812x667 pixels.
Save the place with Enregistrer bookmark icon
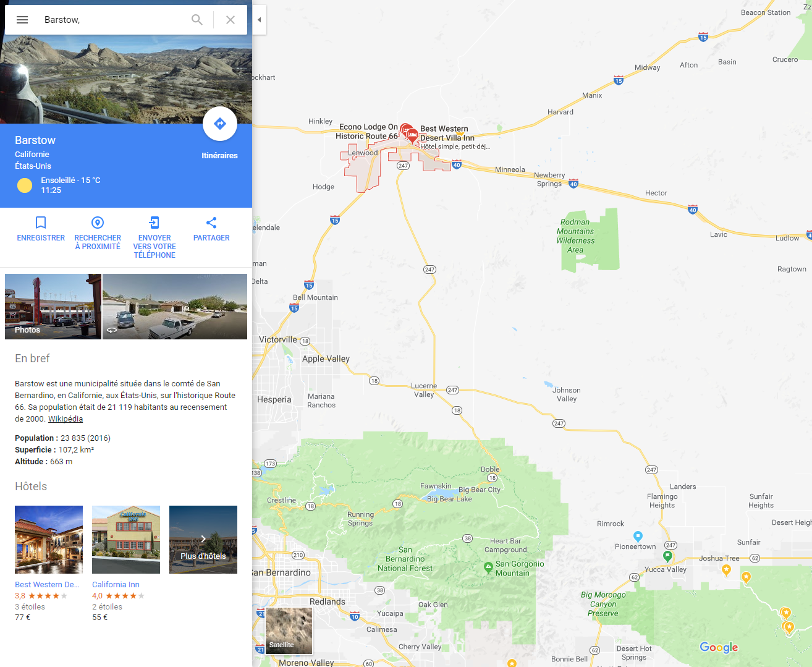click(x=41, y=223)
